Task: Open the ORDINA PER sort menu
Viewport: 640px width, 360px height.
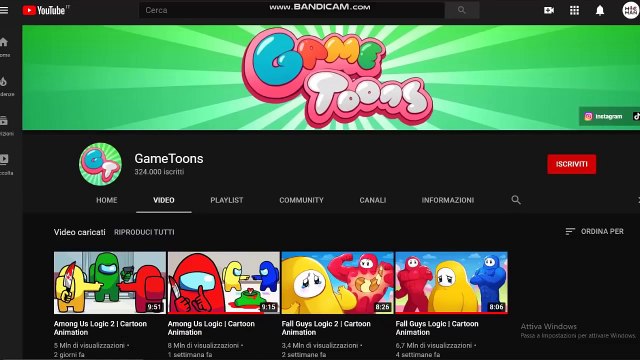Action: tap(595, 231)
